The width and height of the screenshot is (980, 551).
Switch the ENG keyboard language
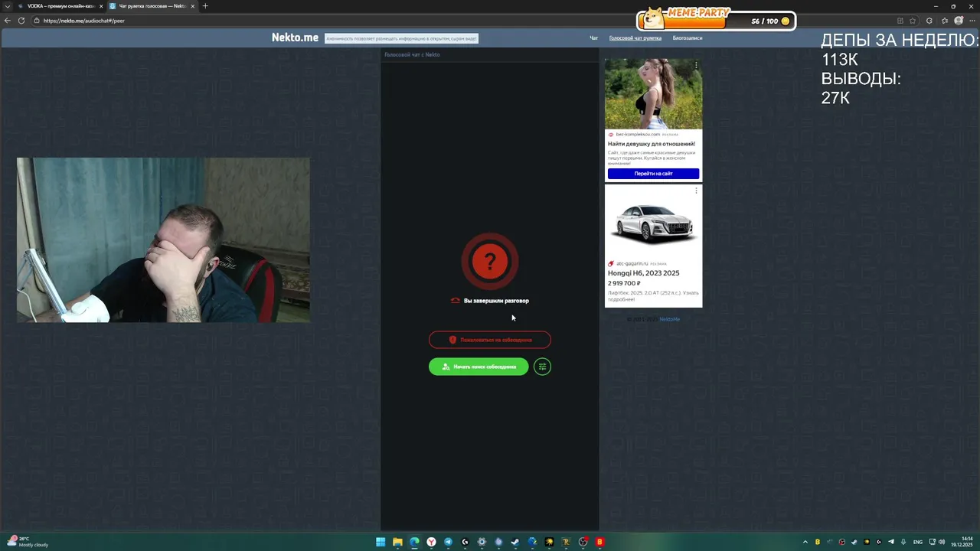(918, 542)
